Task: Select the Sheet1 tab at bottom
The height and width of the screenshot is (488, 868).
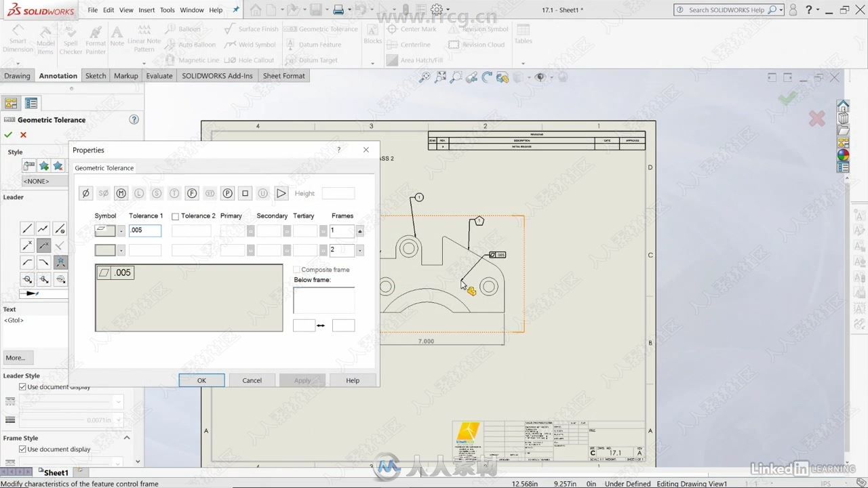Action: pos(56,472)
